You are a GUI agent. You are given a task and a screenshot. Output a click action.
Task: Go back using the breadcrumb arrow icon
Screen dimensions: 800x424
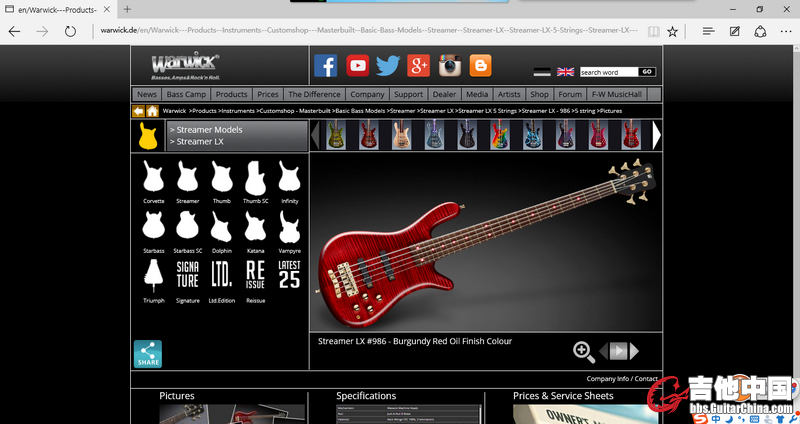pos(138,111)
